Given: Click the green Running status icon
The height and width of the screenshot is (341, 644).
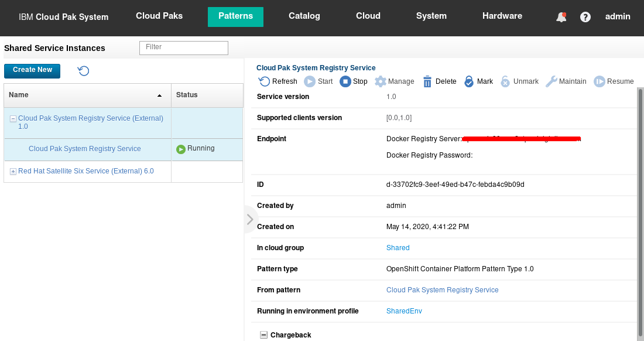Looking at the screenshot, I should (181, 149).
